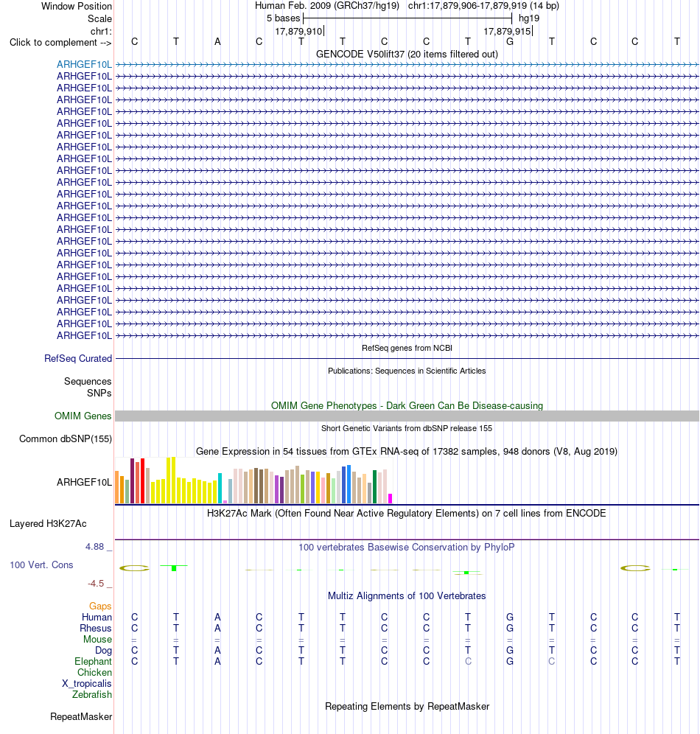Click the RefSeq Curated intron line
This screenshot has height=734, width=700.
coord(407,359)
